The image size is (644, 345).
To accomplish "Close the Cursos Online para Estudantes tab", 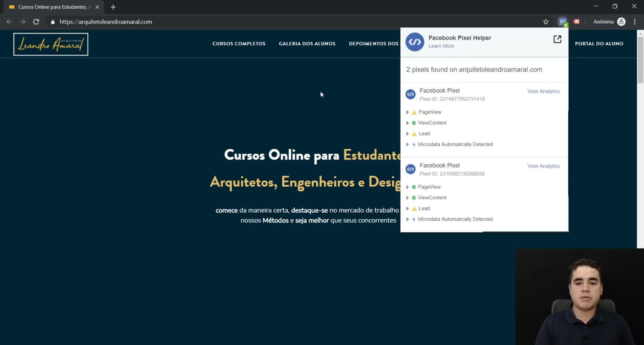I will pos(97,7).
